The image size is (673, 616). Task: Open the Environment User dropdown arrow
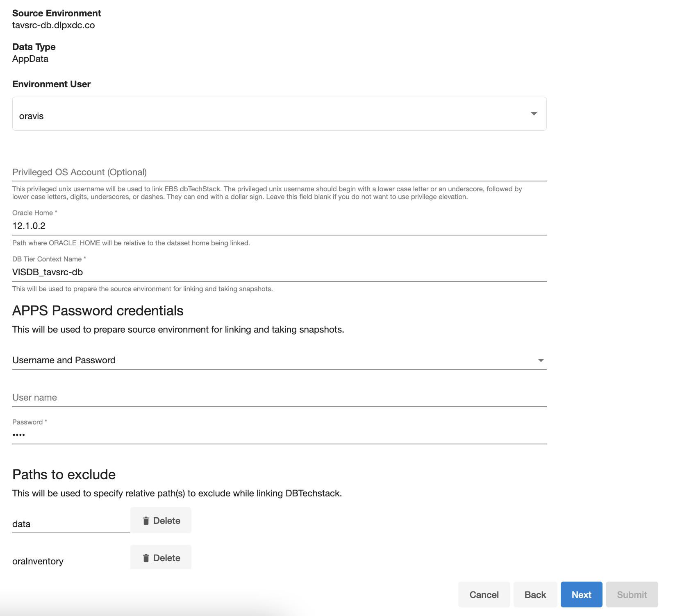534,114
